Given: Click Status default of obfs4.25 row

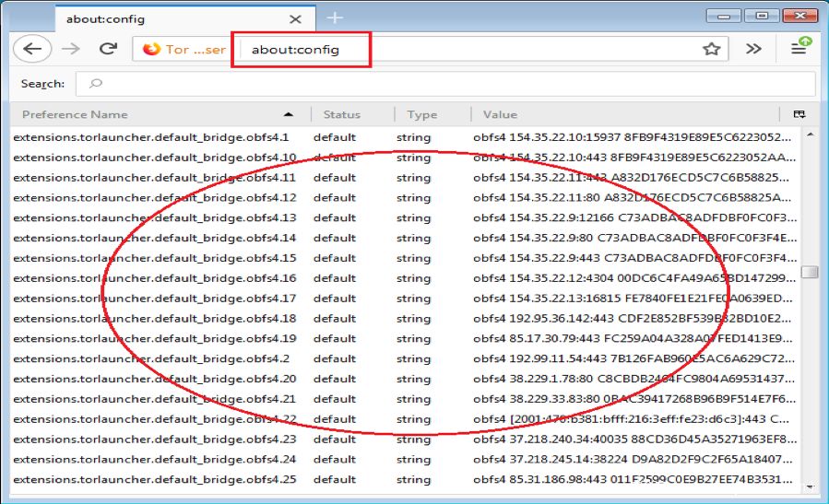Looking at the screenshot, I should click(x=334, y=479).
